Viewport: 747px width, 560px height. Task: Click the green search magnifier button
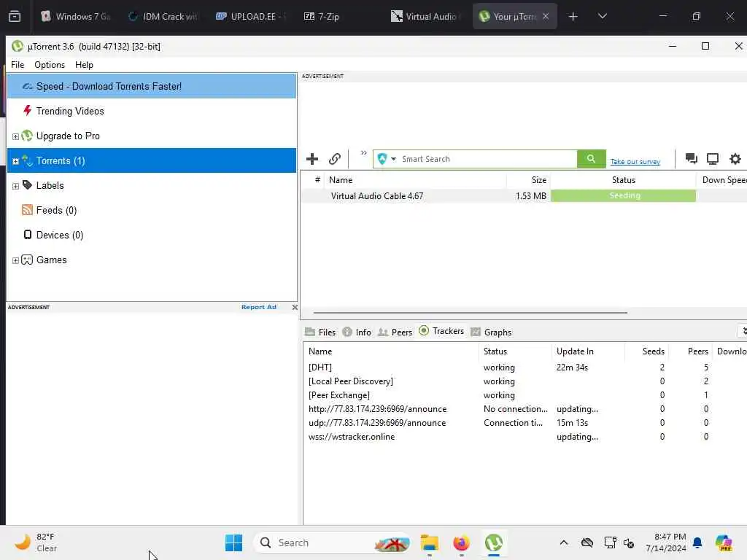pos(591,158)
